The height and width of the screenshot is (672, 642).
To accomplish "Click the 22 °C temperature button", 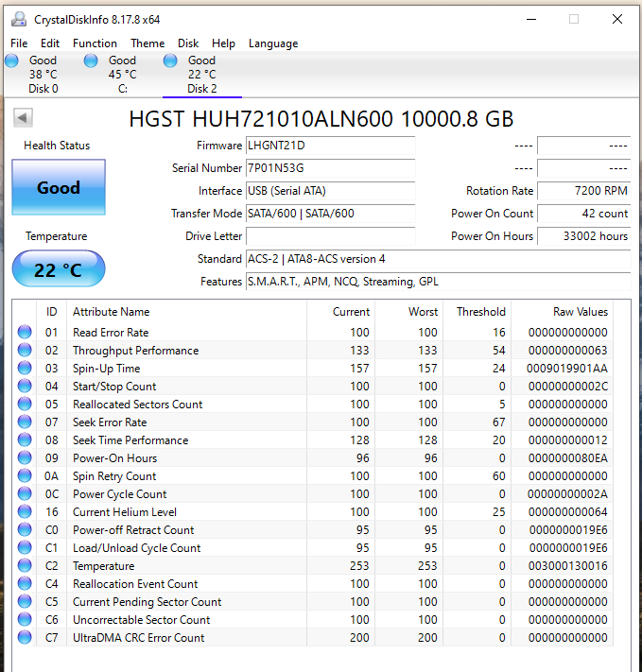I will 59,269.
